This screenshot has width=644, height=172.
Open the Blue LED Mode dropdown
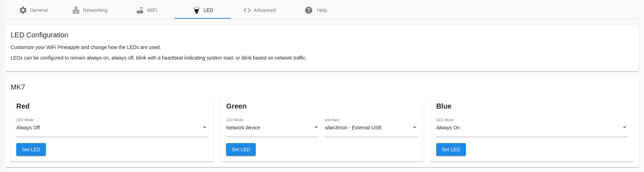532,128
